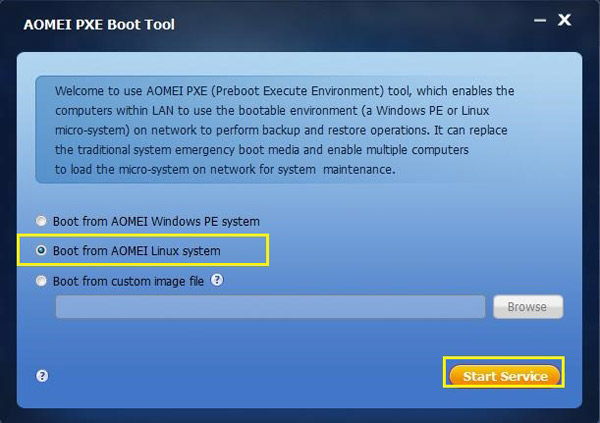Select the custom image file radio button circle
This screenshot has height=423, width=600.
tap(41, 282)
